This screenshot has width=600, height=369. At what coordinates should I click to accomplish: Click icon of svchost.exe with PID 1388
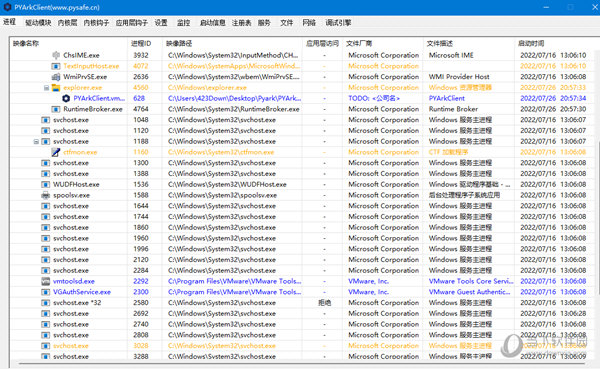[46, 173]
